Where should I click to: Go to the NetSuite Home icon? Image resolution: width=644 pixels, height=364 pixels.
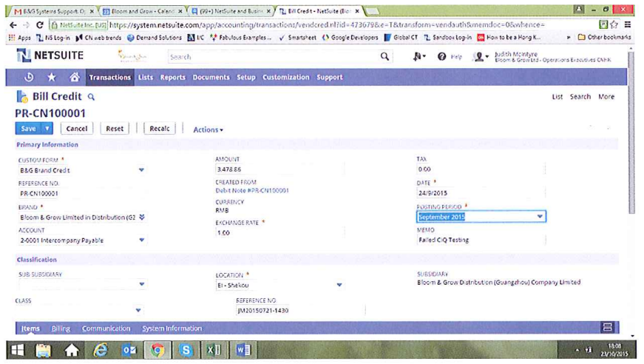pyautogui.click(x=75, y=77)
